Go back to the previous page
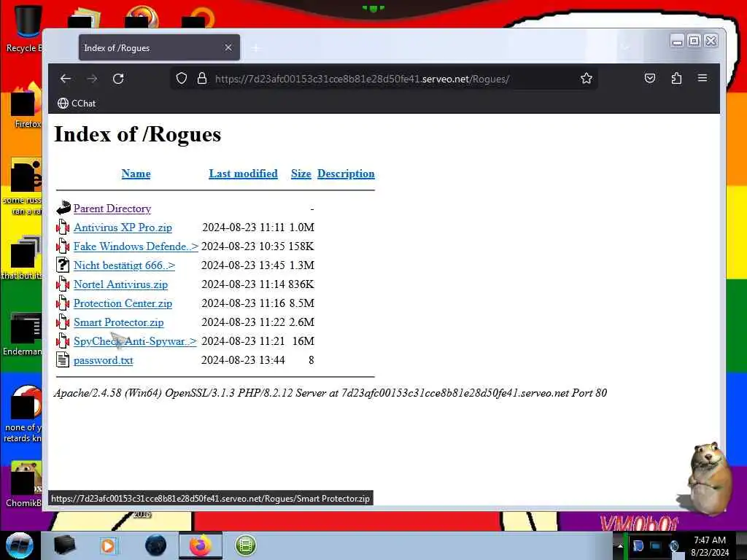The image size is (747, 560). click(x=66, y=79)
